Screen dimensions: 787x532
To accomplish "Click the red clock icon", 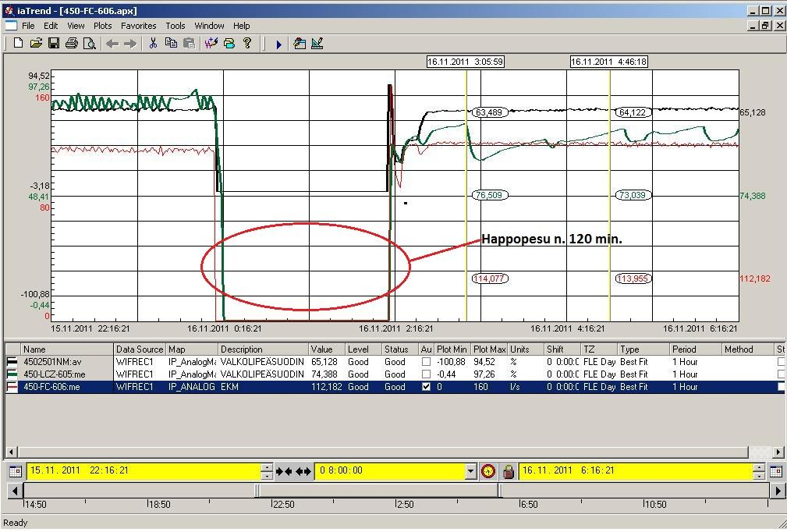I will [488, 471].
